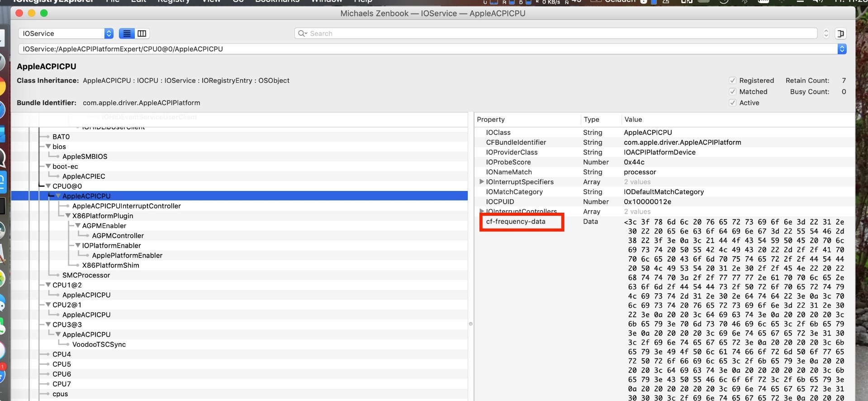Toggle the side panel icon beside search
Screen dimensions: 868x401
point(840,33)
